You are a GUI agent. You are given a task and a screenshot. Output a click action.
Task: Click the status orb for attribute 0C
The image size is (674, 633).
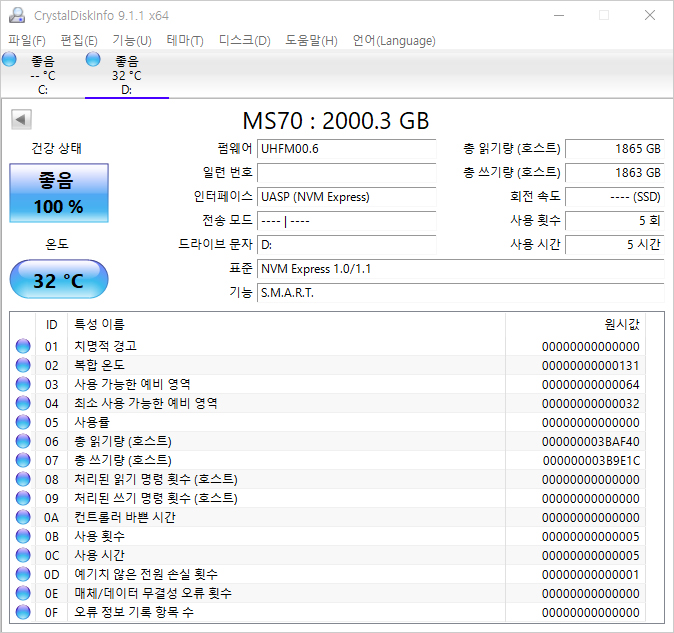(23, 555)
